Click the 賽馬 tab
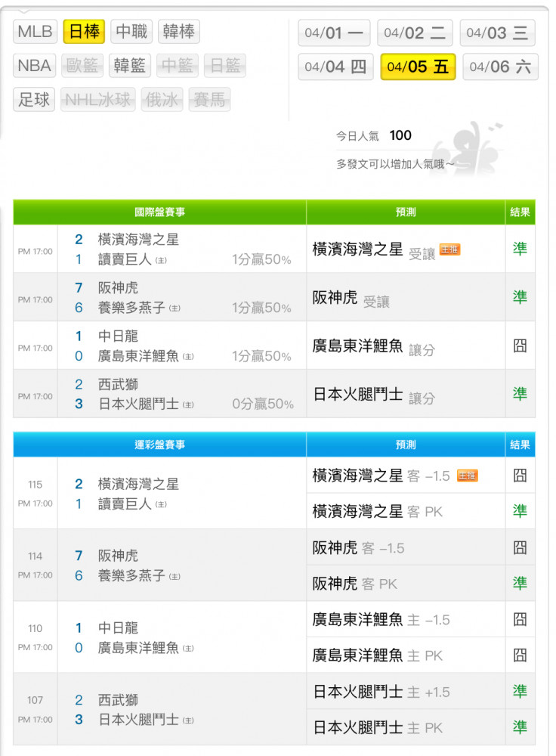This screenshot has width=556, height=756. 209,99
